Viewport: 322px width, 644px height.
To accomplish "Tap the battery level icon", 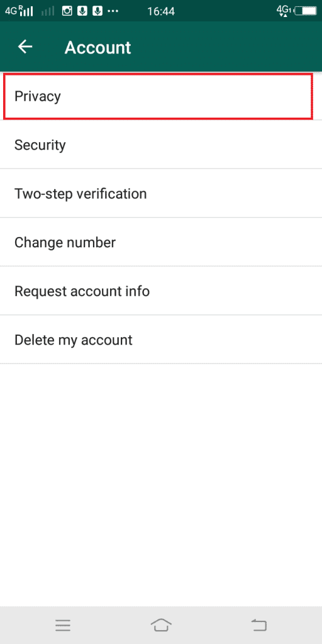I will (x=305, y=11).
